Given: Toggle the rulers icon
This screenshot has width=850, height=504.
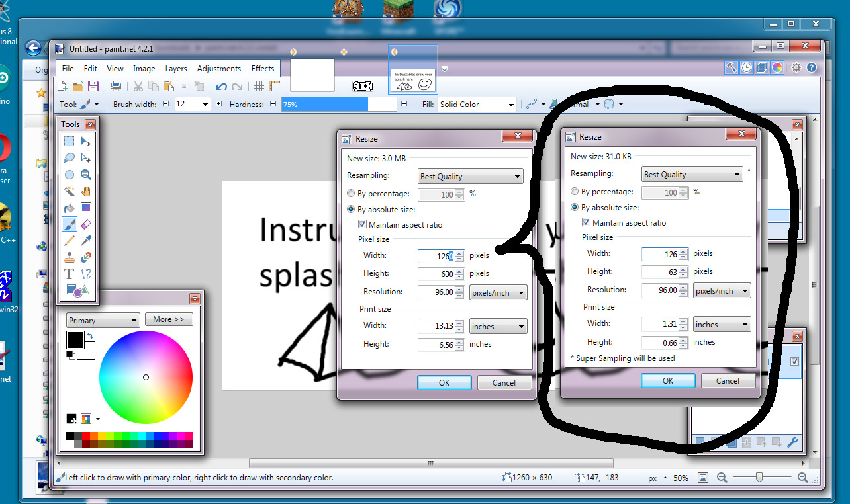Looking at the screenshot, I should pyautogui.click(x=275, y=86).
